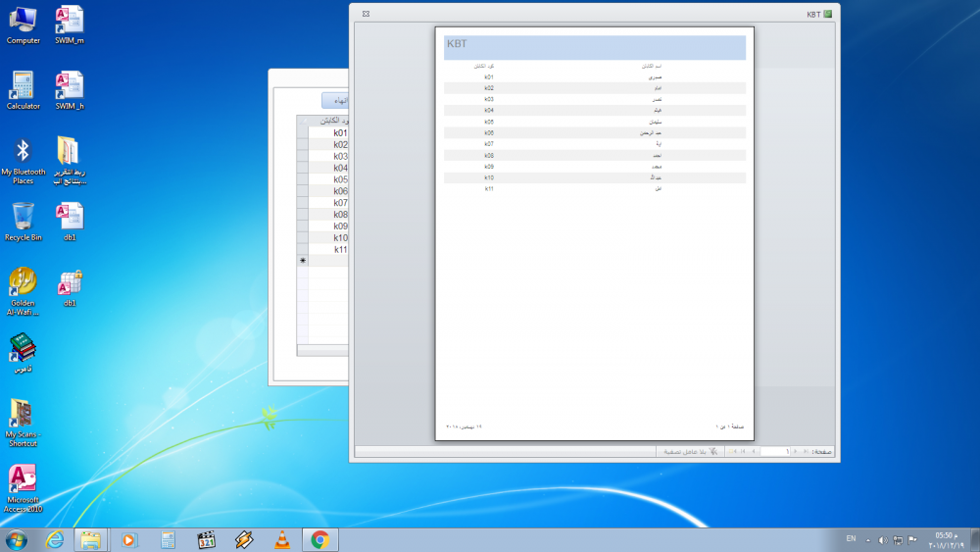
Task: Click k07 row in the report
Action: tap(595, 144)
